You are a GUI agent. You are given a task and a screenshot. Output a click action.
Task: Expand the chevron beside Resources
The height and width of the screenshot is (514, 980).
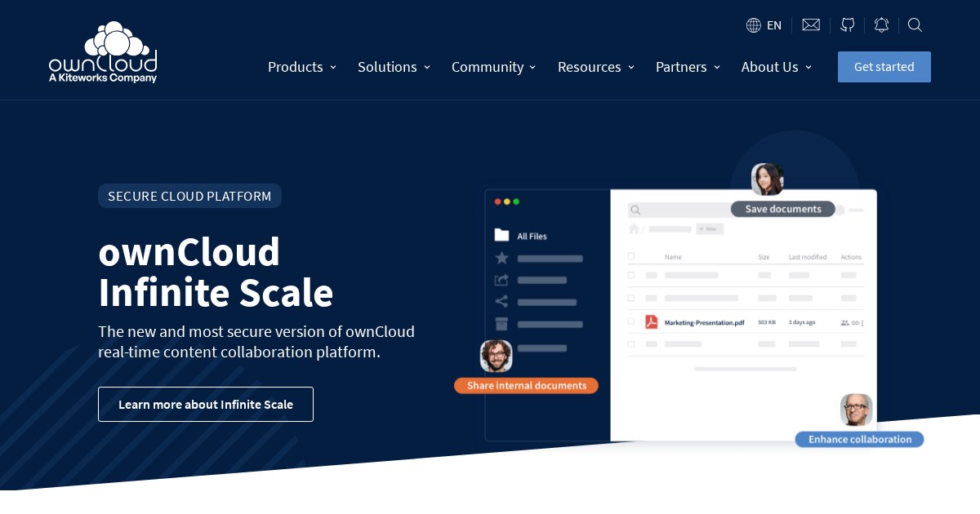tap(630, 68)
